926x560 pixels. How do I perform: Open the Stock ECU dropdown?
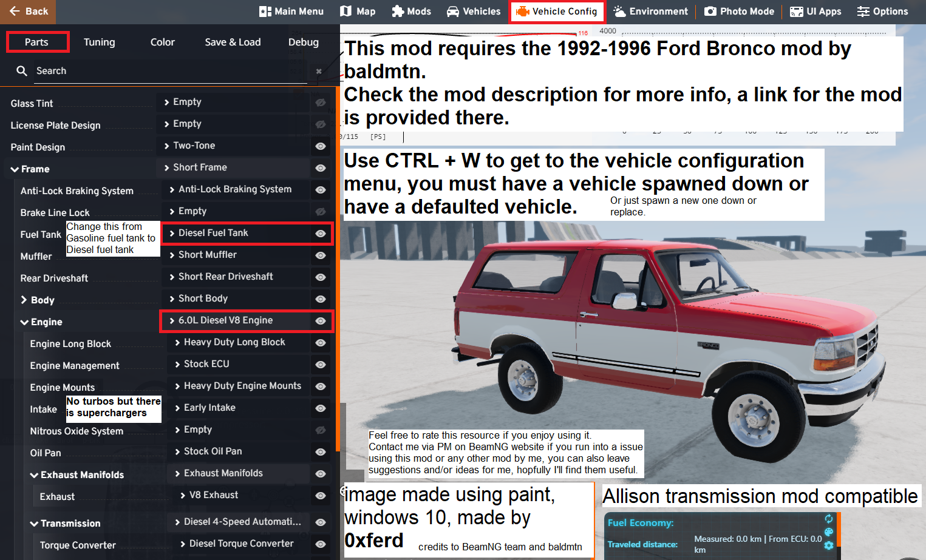pos(238,364)
